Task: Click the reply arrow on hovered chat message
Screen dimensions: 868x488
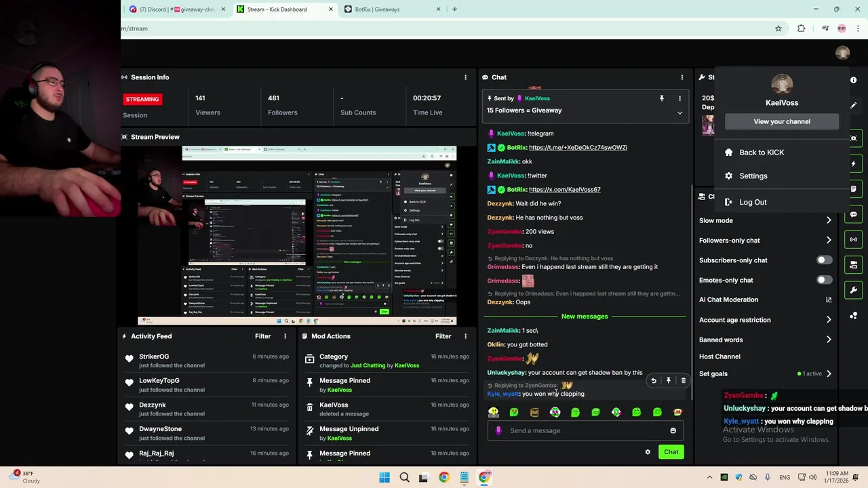Action: (654, 381)
